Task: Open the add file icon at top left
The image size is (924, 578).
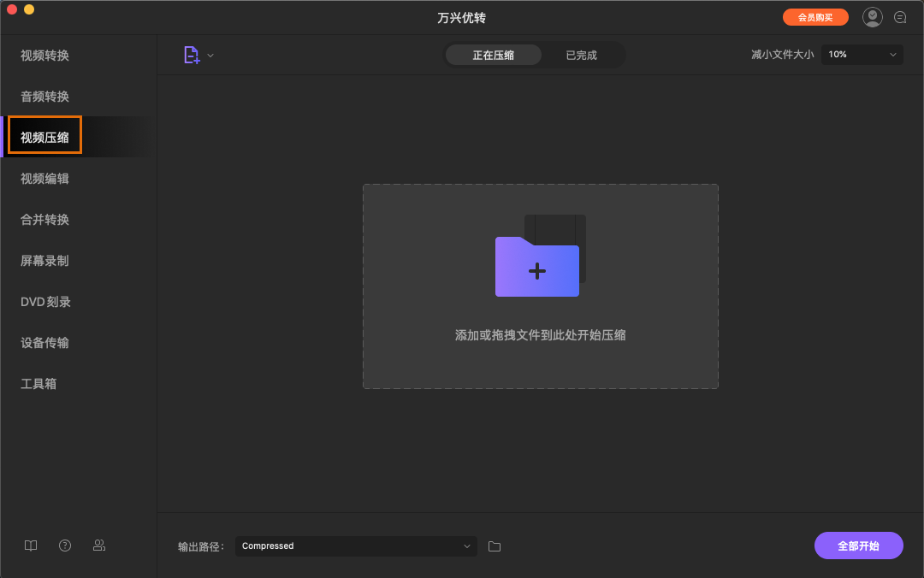Action: pos(192,54)
